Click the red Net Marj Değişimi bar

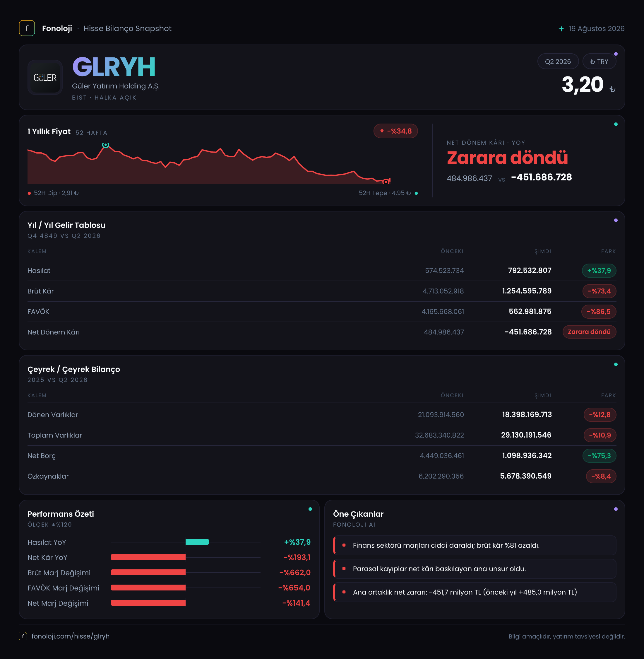pyautogui.click(x=148, y=603)
